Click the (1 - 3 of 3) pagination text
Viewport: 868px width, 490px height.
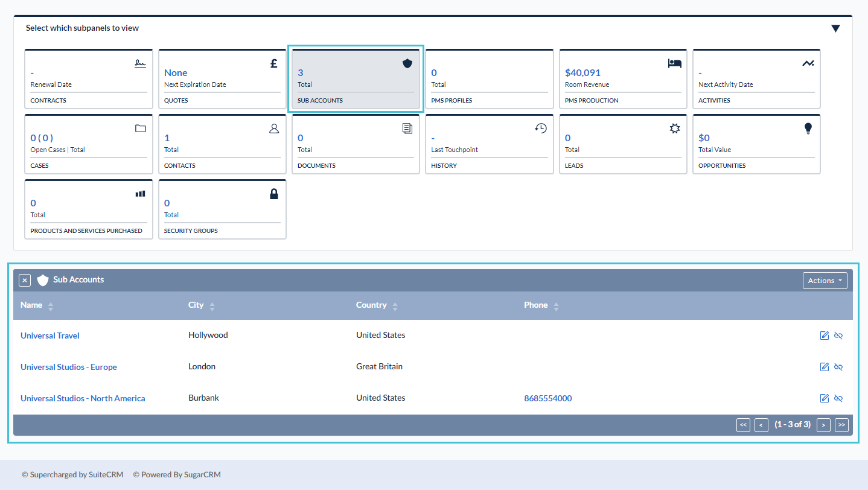793,424
